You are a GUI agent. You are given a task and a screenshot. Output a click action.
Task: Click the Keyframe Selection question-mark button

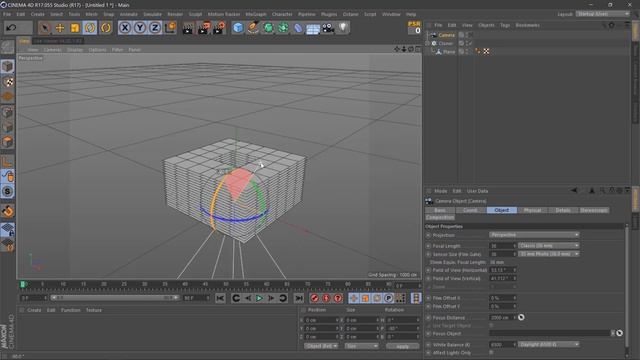point(338,298)
